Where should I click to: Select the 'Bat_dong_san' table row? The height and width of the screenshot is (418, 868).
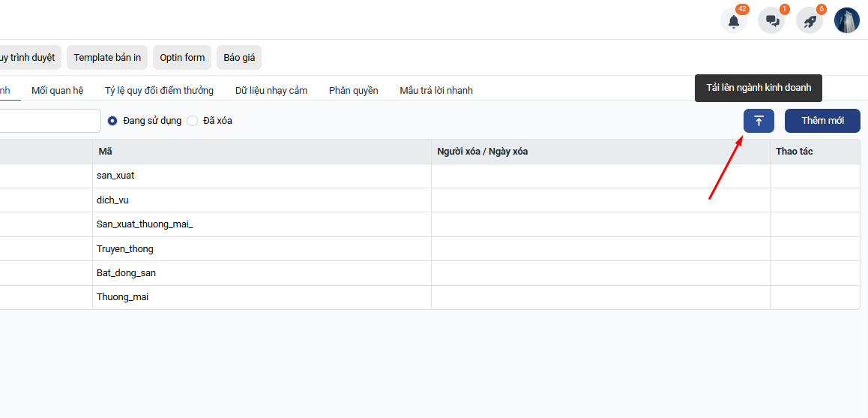click(x=126, y=273)
